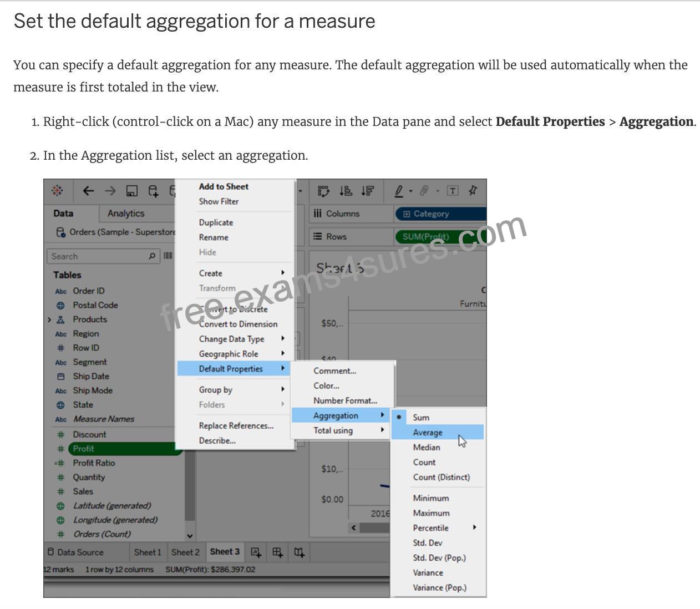Click the Category pill on Columns
This screenshot has width=700, height=609.
(x=440, y=214)
